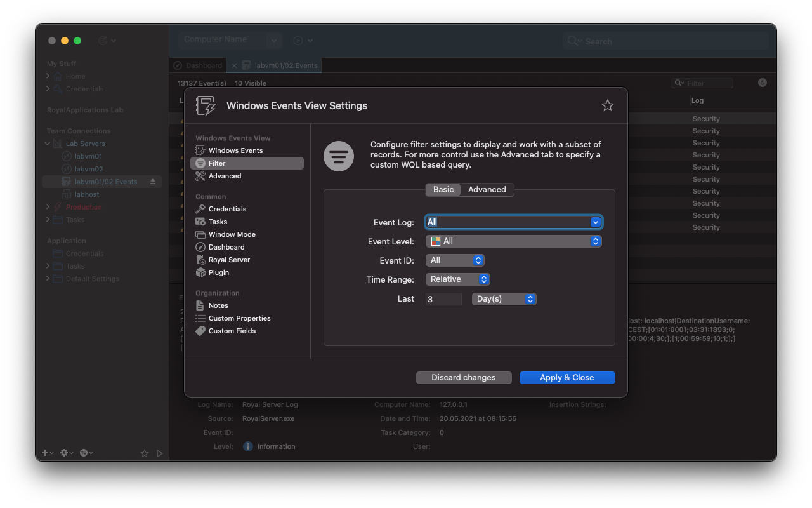Open the Advanced settings section in dialog sidebar
This screenshot has width=812, height=508.
point(225,176)
